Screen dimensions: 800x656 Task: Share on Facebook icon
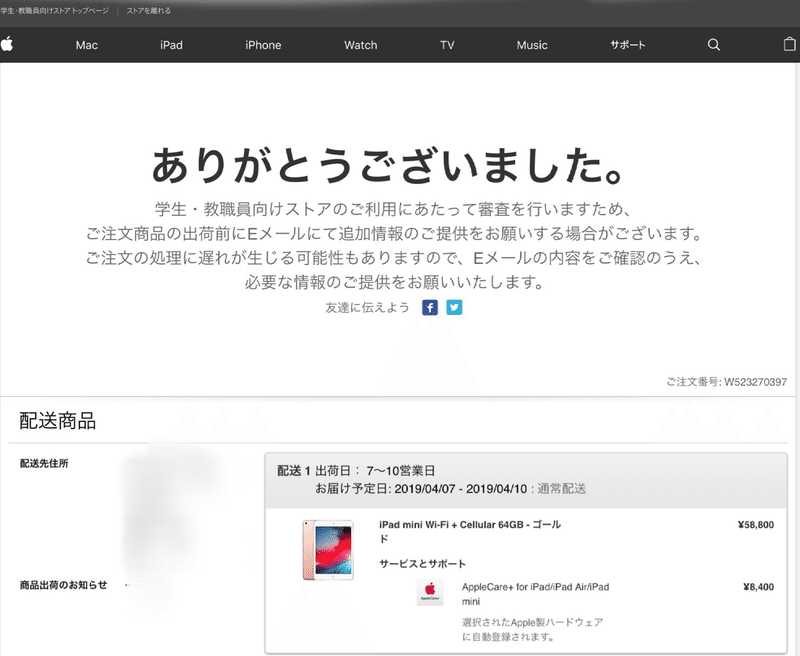430,308
